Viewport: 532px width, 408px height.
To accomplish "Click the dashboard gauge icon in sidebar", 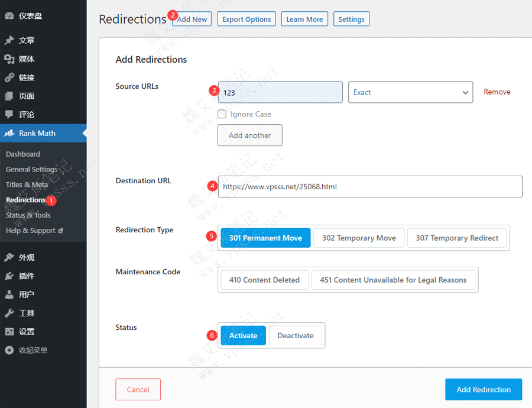I will (9, 16).
